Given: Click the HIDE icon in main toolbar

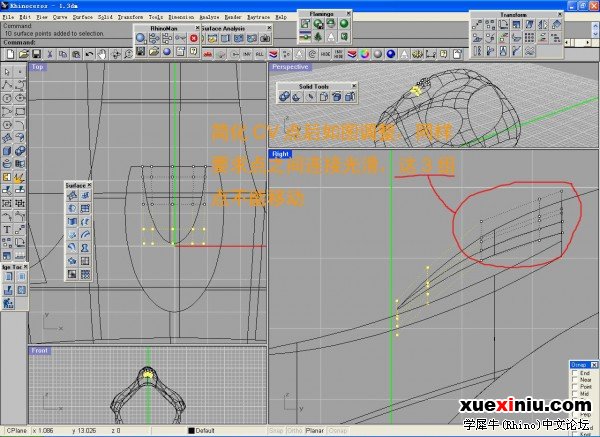Looking at the screenshot, I should (325, 54).
